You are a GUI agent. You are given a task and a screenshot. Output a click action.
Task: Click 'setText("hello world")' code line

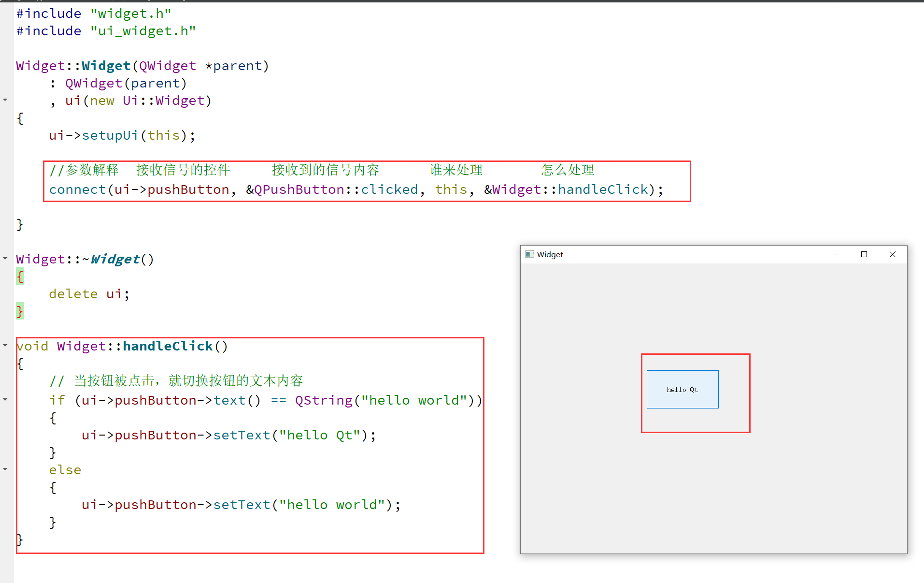coord(242,505)
